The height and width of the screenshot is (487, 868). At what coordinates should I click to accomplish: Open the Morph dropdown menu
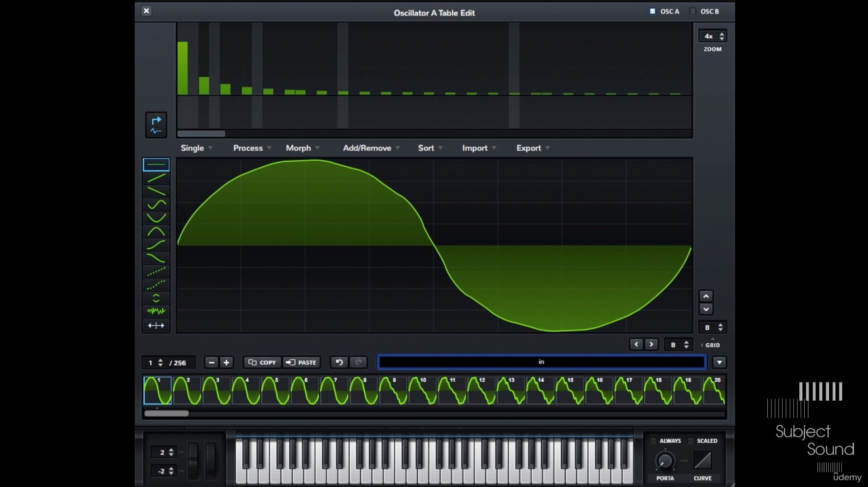coord(303,148)
